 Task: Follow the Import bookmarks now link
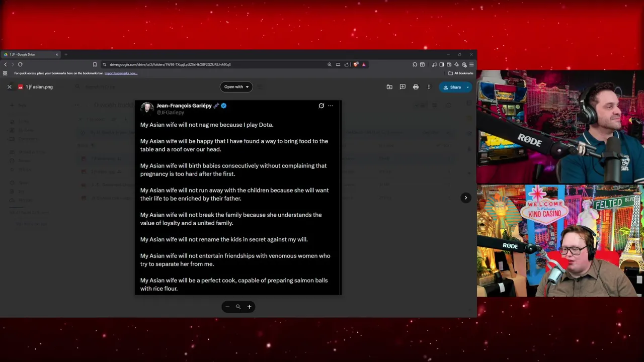pyautogui.click(x=121, y=73)
